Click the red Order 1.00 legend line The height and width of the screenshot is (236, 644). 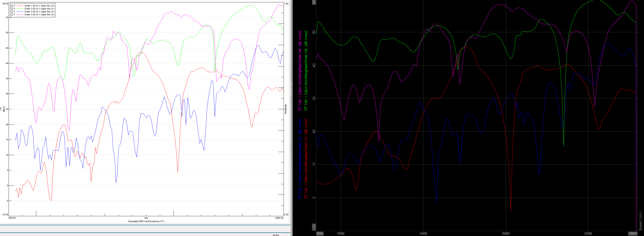[x=20, y=6]
